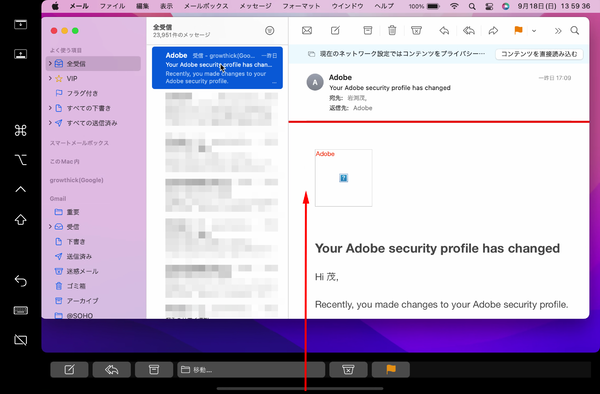
Task: Open the ヘルプ menu
Action: point(384,6)
